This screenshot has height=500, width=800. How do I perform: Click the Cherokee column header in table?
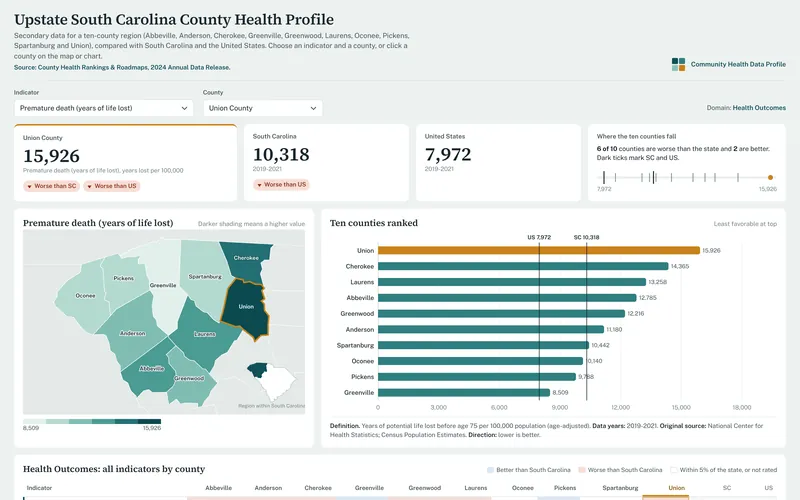(318, 488)
